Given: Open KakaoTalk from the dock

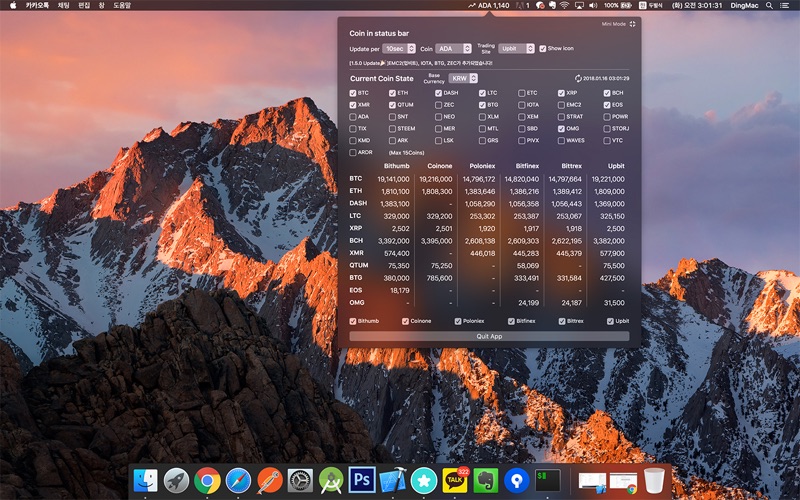Looking at the screenshot, I should [456, 480].
